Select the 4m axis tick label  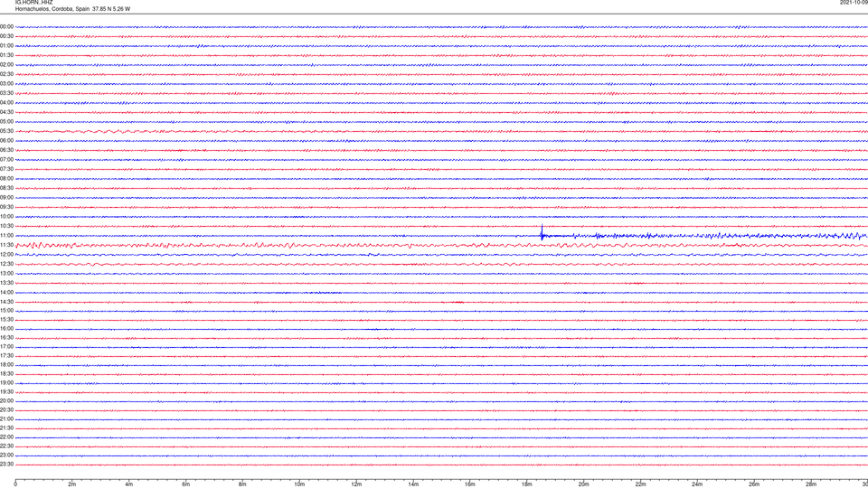point(129,484)
